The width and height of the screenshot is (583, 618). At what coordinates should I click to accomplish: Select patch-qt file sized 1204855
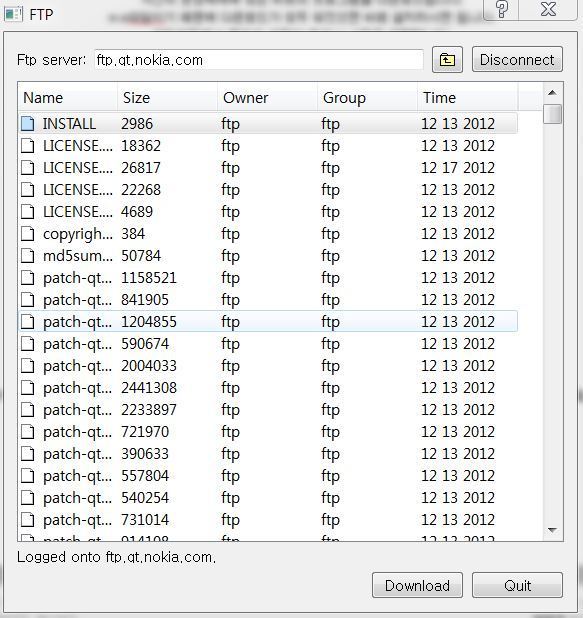click(268, 322)
